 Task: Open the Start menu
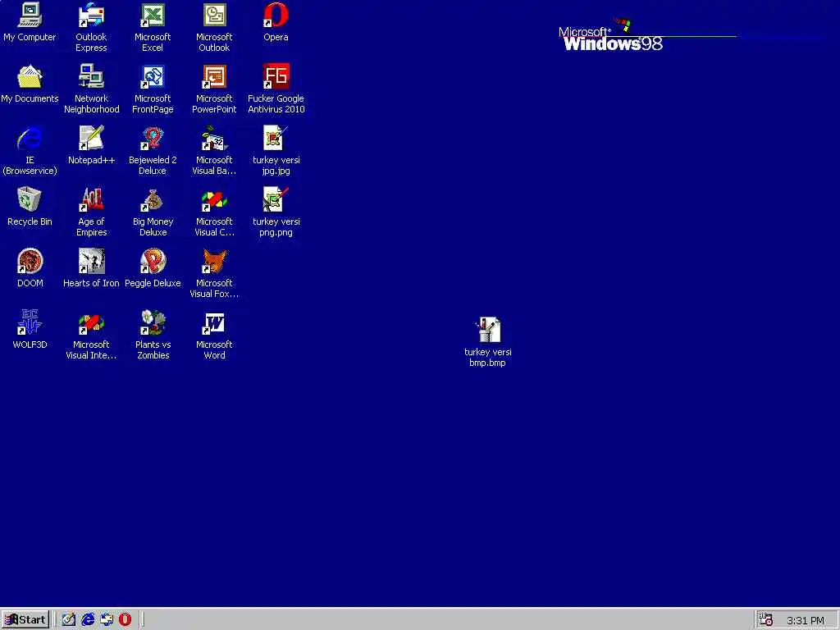tap(25, 620)
